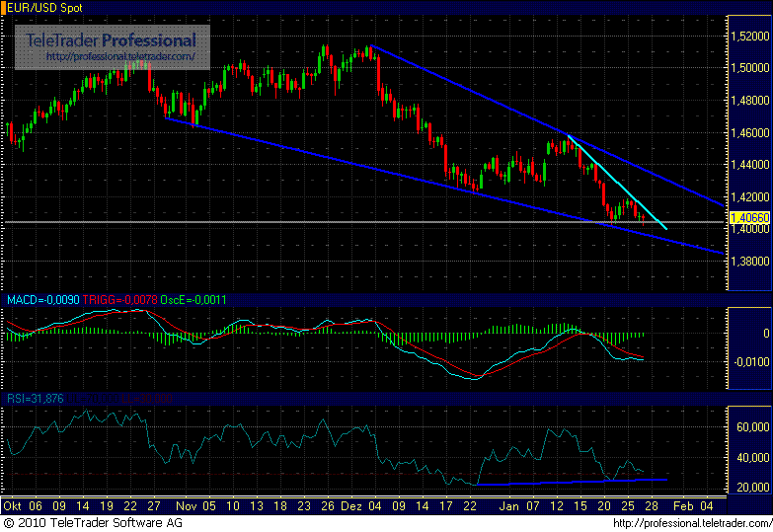Click the 1,44000 price axis label
The height and width of the screenshot is (532, 773).
750,165
